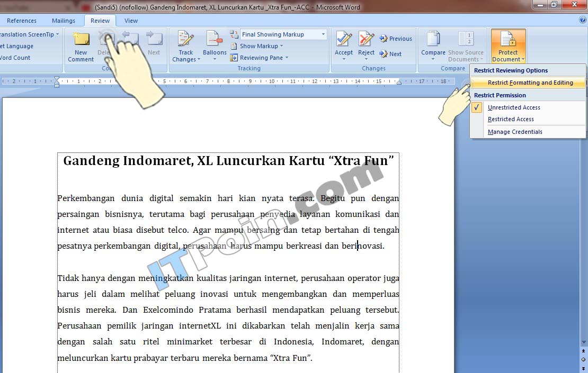The height and width of the screenshot is (373, 588).
Task: Select the Review tab
Action: (100, 21)
